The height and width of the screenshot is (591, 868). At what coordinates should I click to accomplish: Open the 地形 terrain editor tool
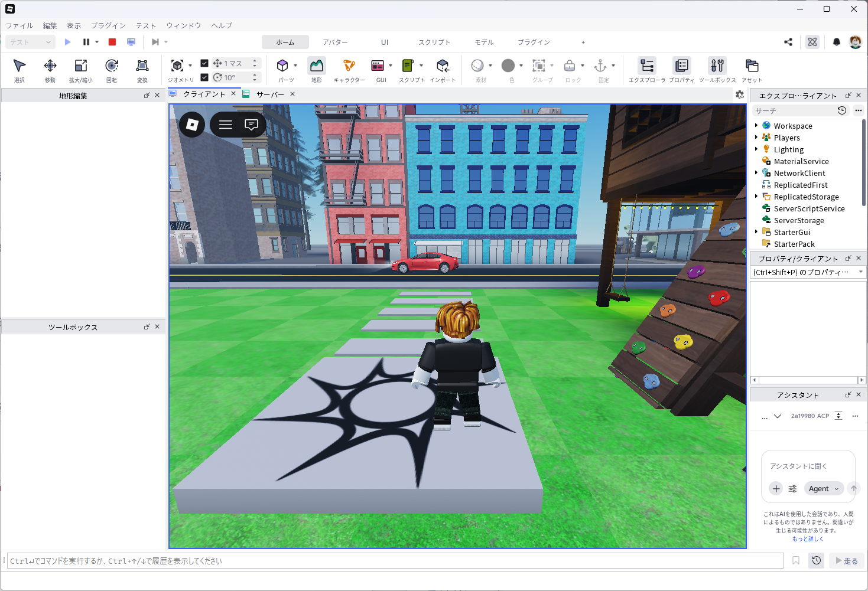(x=317, y=70)
